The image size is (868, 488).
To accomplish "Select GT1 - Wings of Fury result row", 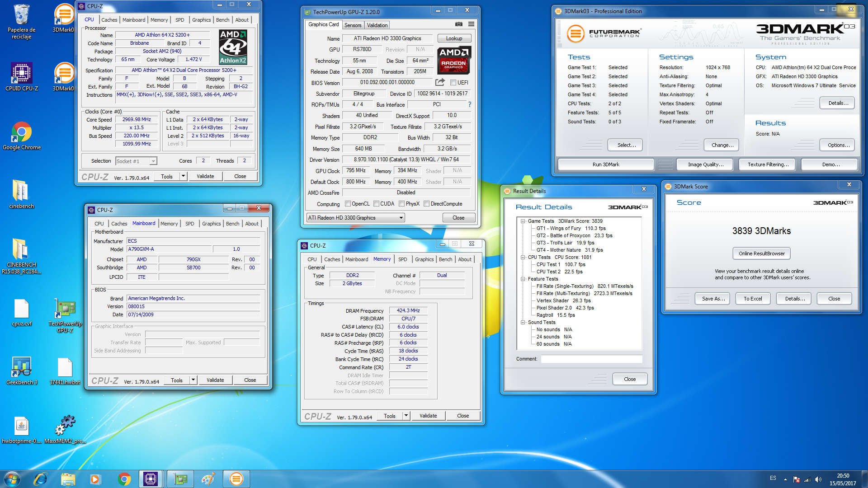I will click(571, 228).
